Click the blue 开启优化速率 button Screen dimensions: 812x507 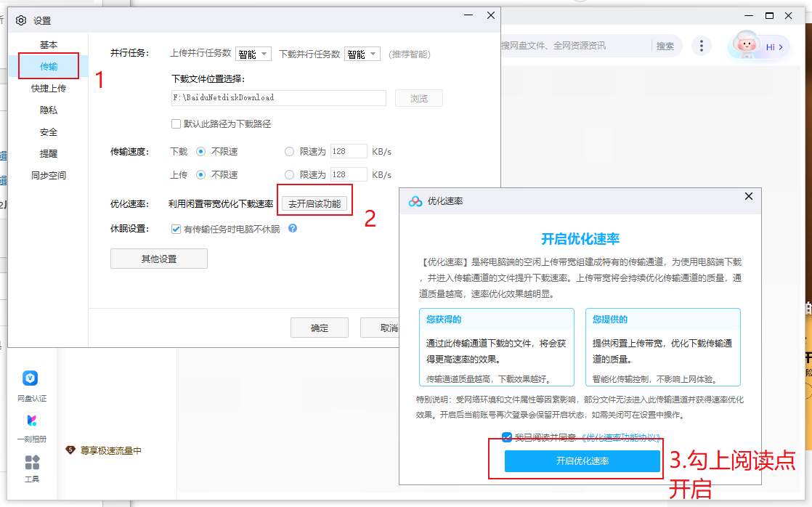pyautogui.click(x=582, y=461)
